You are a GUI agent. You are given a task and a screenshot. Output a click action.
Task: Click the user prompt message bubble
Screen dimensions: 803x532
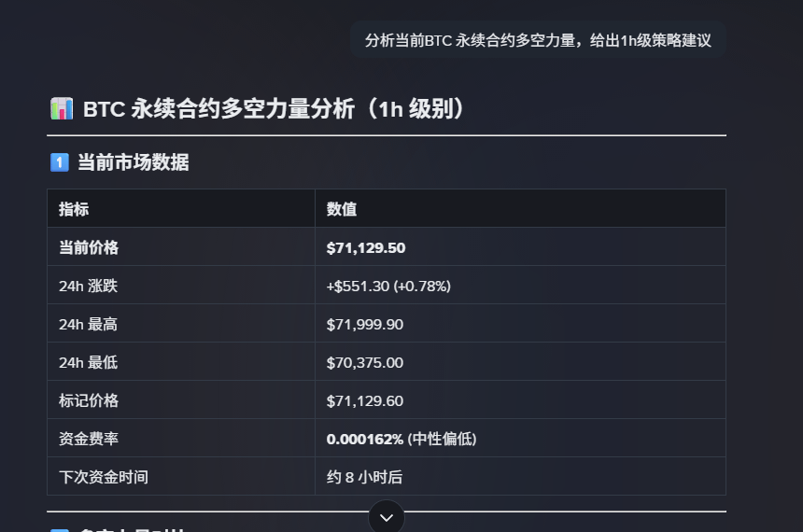pos(538,40)
